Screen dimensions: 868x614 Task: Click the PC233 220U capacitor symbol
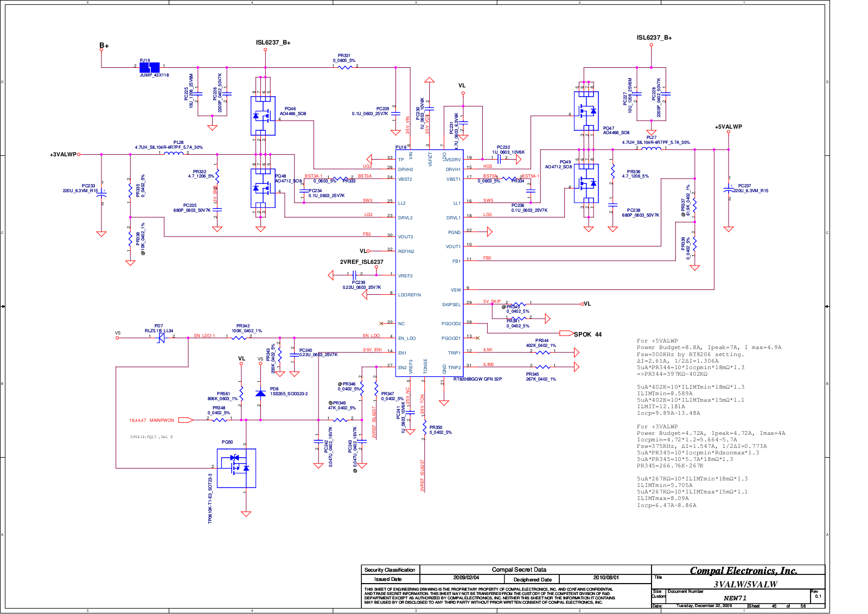point(101,193)
